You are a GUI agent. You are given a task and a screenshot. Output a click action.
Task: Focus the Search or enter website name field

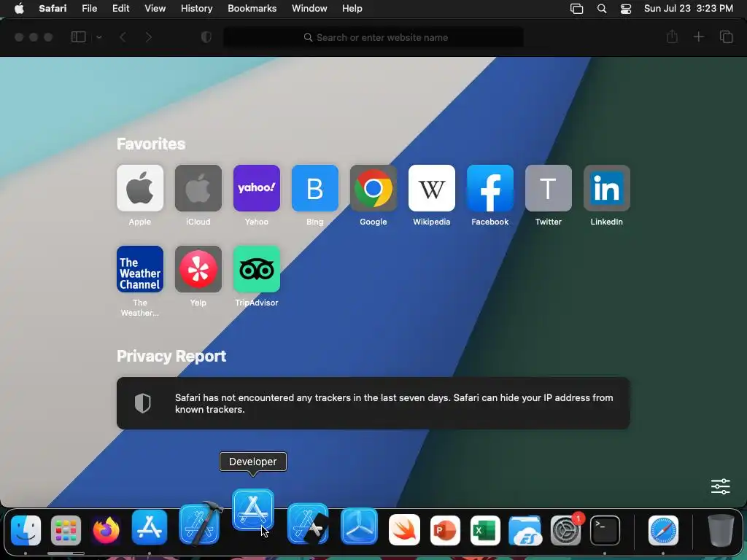coord(373,37)
